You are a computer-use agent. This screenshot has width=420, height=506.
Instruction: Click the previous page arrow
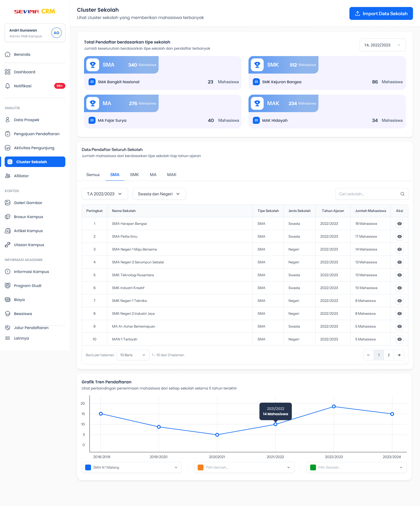coord(369,355)
